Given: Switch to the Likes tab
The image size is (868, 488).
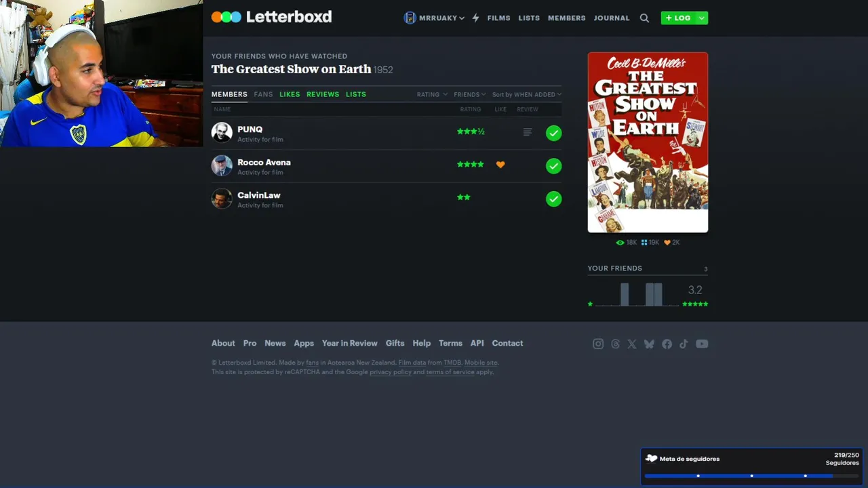Looking at the screenshot, I should tap(290, 94).
